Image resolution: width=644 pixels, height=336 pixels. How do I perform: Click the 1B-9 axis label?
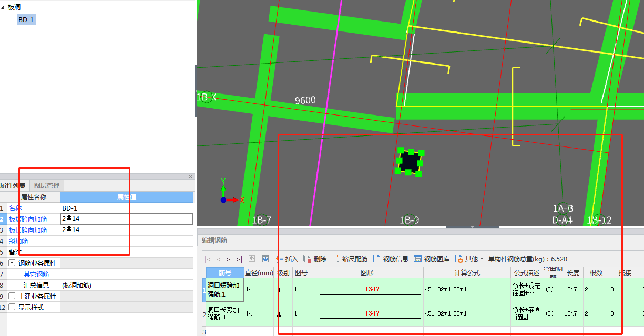tap(409, 220)
